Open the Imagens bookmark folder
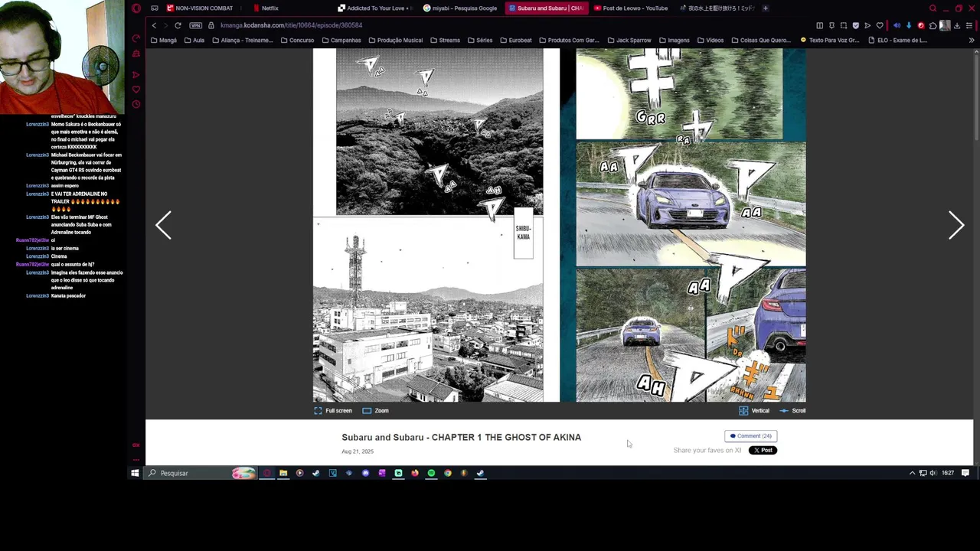 pos(674,40)
